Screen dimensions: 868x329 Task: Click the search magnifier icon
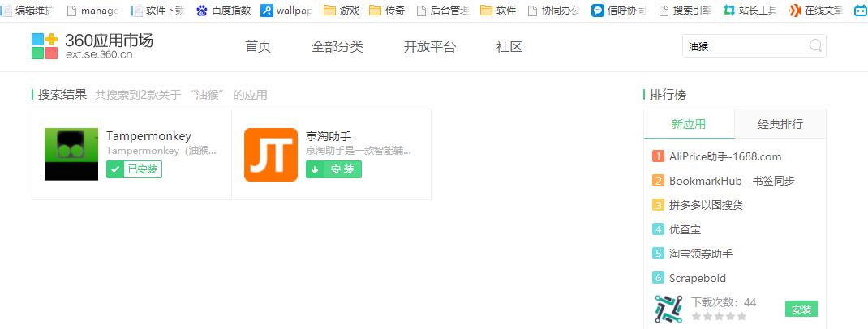point(815,46)
